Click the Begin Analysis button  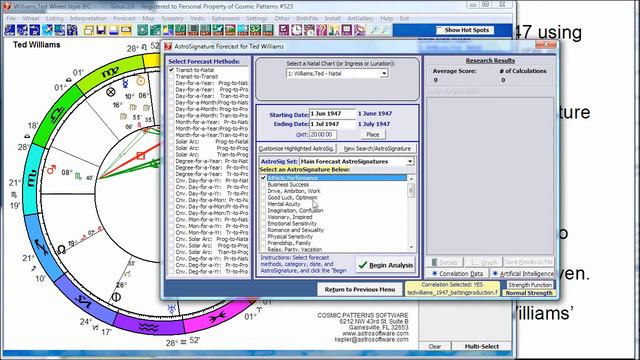point(385,265)
